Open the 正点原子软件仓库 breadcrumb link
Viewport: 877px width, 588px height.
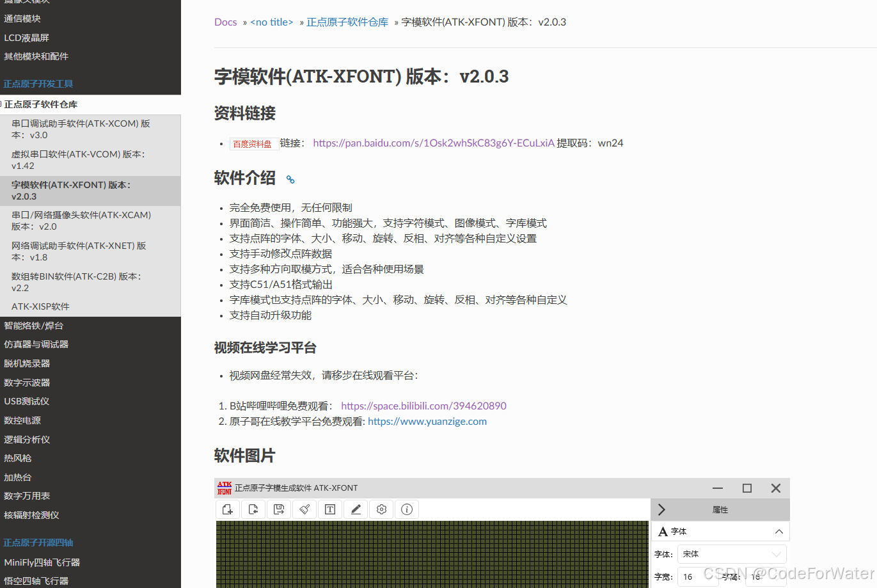347,22
